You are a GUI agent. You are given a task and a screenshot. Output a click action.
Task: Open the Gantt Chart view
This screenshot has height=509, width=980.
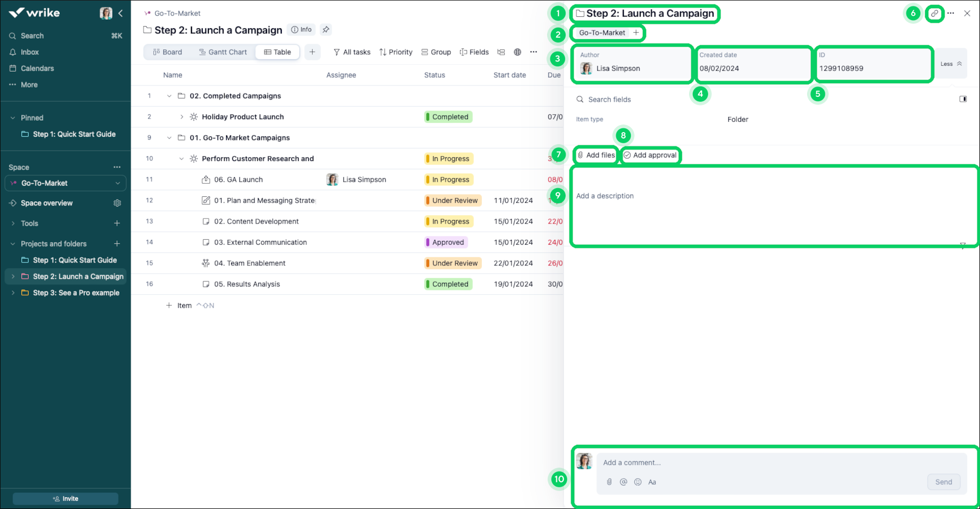223,52
